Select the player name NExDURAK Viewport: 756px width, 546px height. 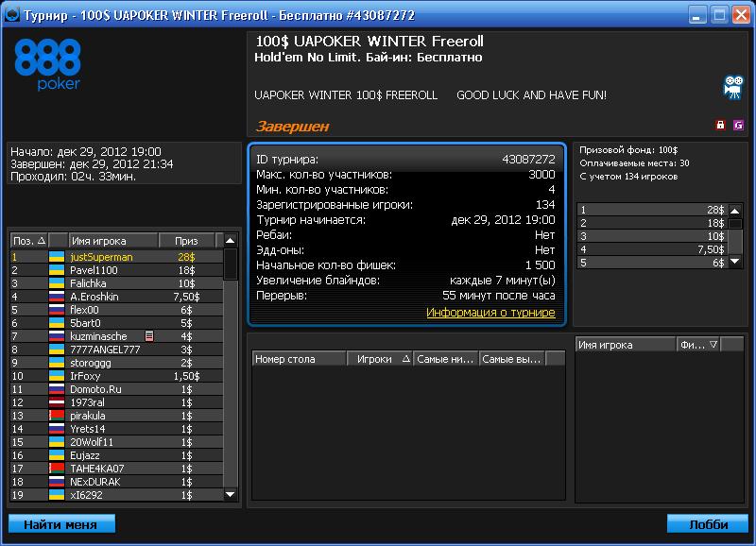[x=95, y=482]
